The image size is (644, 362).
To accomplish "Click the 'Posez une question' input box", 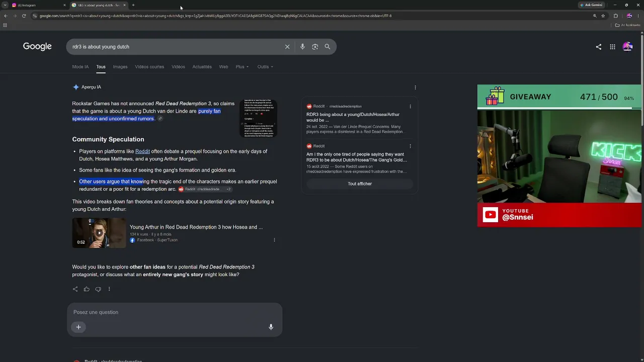I will pos(175,312).
